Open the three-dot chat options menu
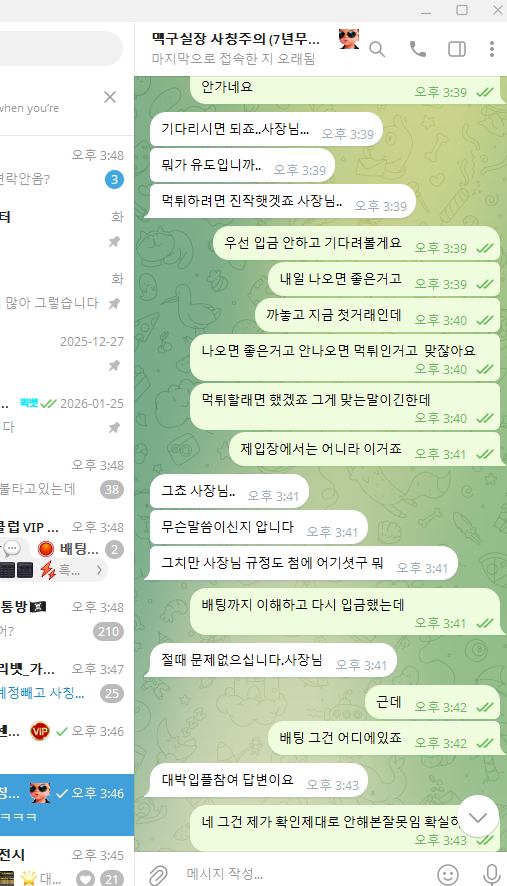 pos(492,49)
